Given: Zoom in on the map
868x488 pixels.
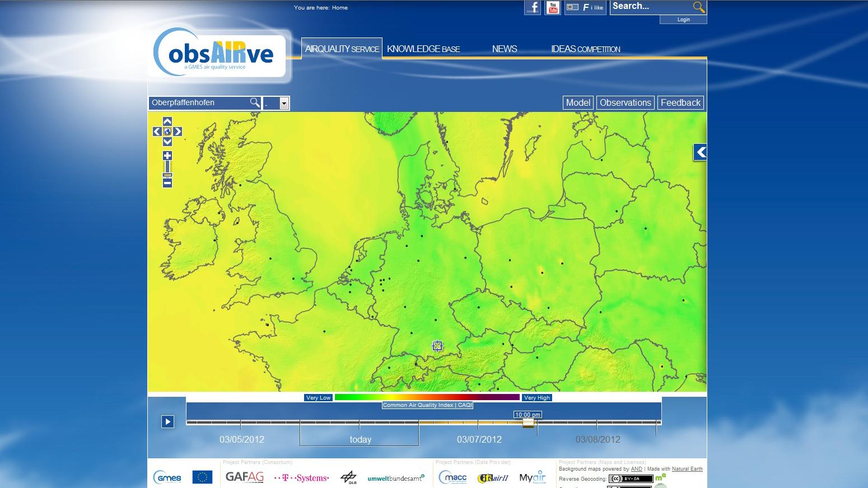Looking at the screenshot, I should (x=167, y=156).
